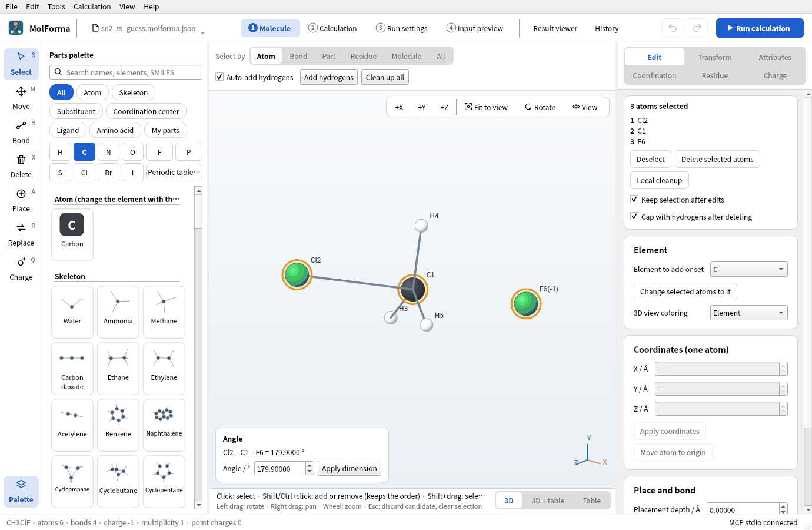The image size is (812, 530).
Task: Switch view mode to 3D + table
Action: pos(548,501)
